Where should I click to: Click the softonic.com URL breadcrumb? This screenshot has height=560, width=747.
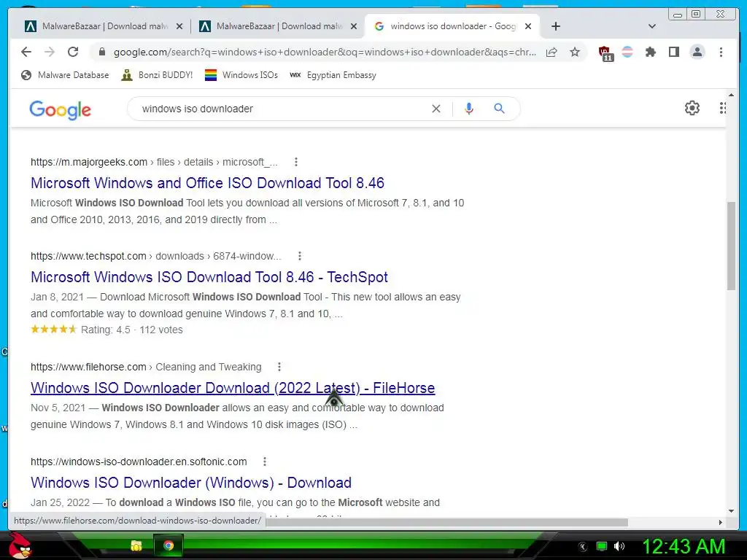pos(139,462)
